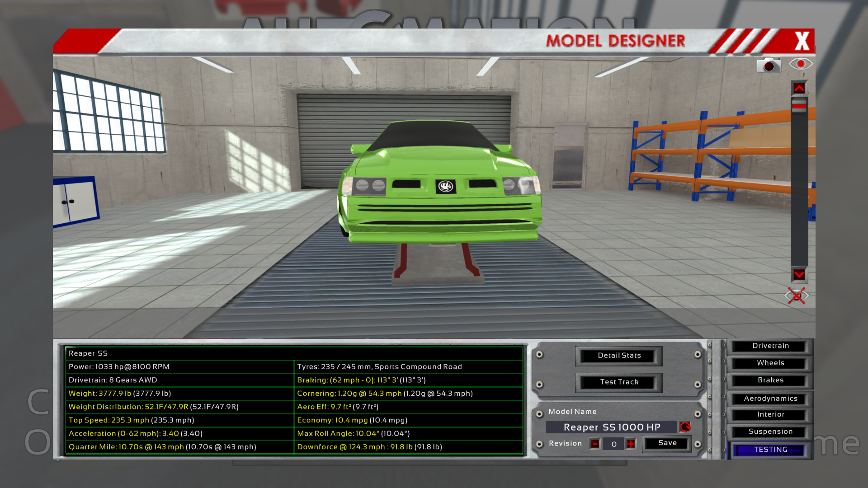The width and height of the screenshot is (868, 488).
Task: Close the Model Designer with X
Action: click(802, 41)
